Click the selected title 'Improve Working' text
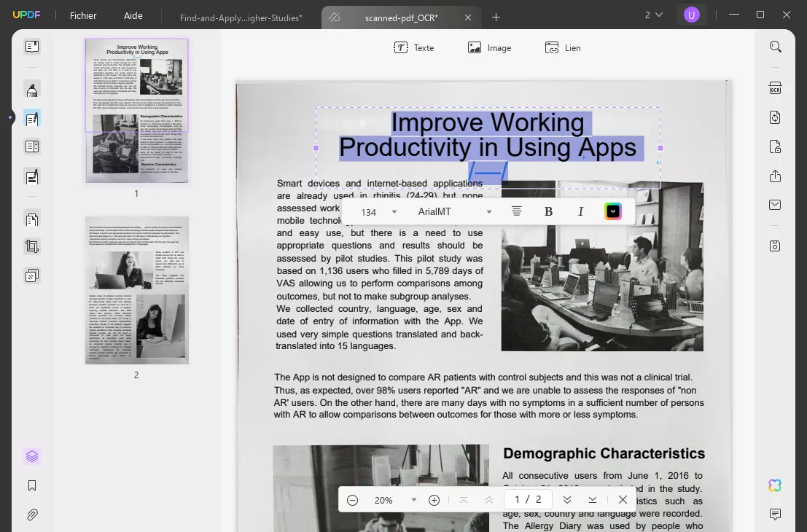The height and width of the screenshot is (532, 807). click(488, 123)
